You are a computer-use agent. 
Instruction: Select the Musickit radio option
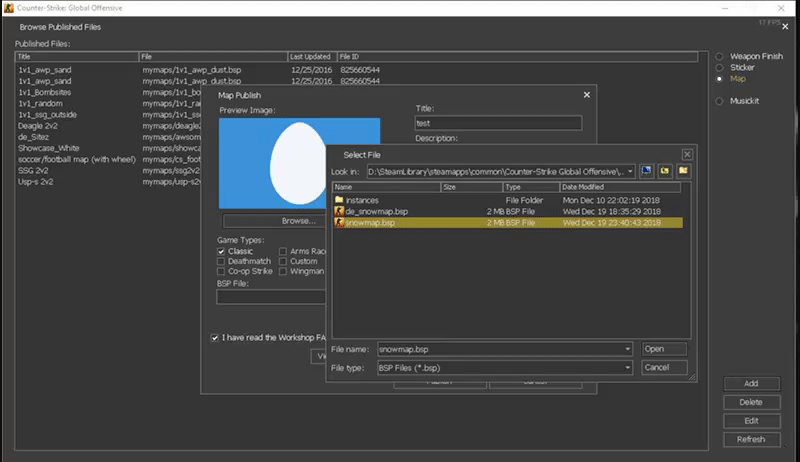point(719,101)
